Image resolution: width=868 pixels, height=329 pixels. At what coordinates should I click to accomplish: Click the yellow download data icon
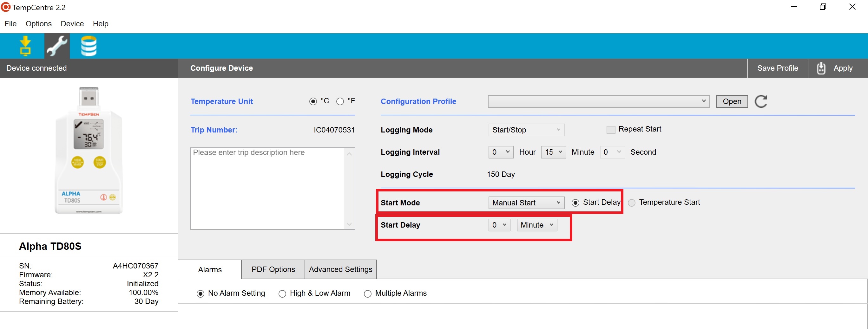click(x=25, y=46)
